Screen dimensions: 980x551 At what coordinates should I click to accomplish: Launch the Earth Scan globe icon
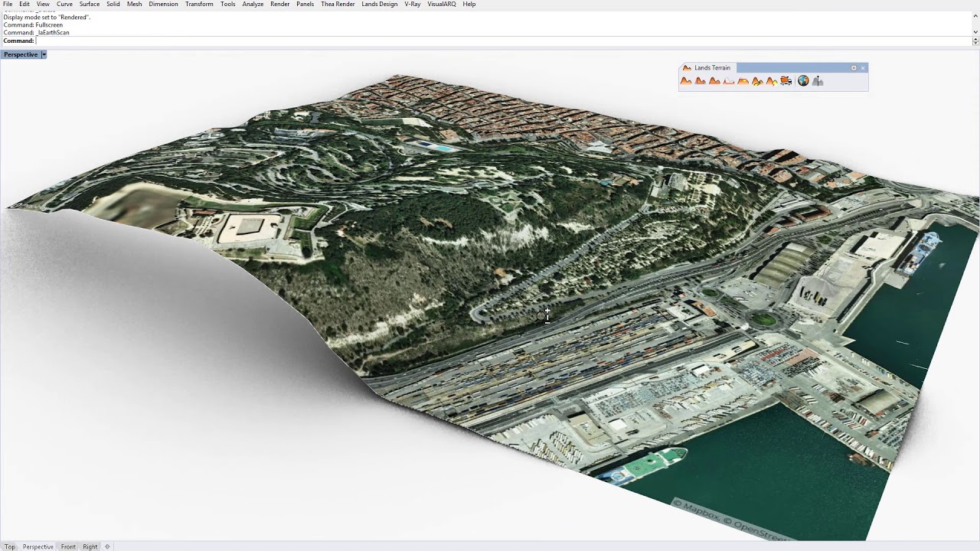pyautogui.click(x=803, y=81)
